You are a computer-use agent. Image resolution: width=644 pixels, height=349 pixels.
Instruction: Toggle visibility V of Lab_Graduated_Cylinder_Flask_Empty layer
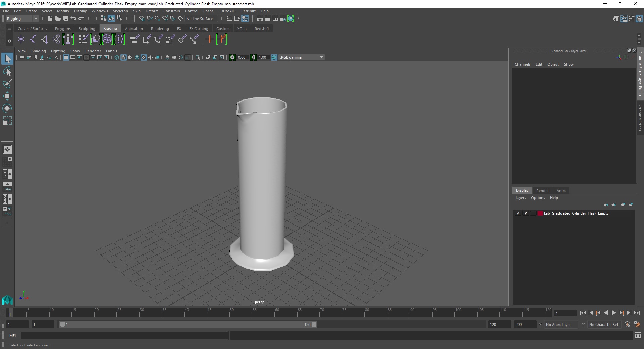518,213
